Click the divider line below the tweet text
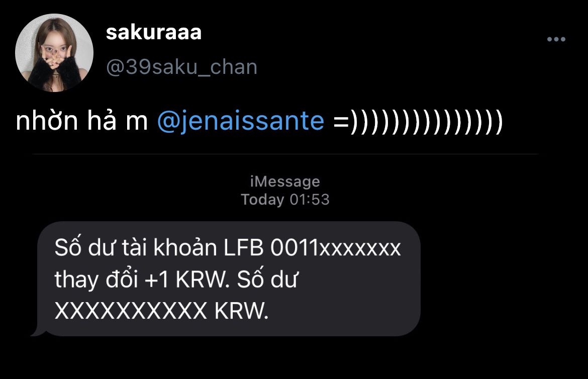Image resolution: width=588 pixels, height=379 pixels. (x=285, y=154)
